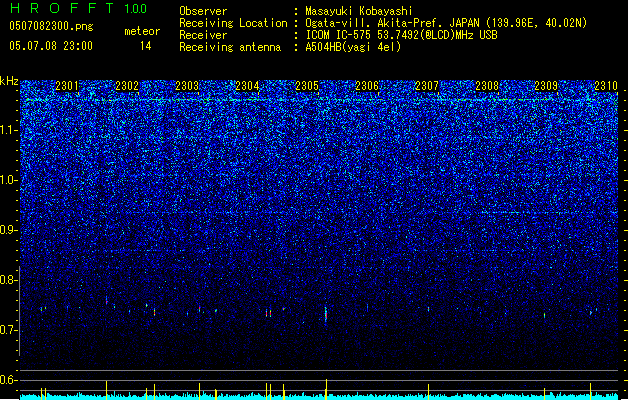Image resolution: width=629 pixels, height=400 pixels.
Task: Click the last yellow meteor marker before 2310
Action: pyautogui.click(x=590, y=391)
